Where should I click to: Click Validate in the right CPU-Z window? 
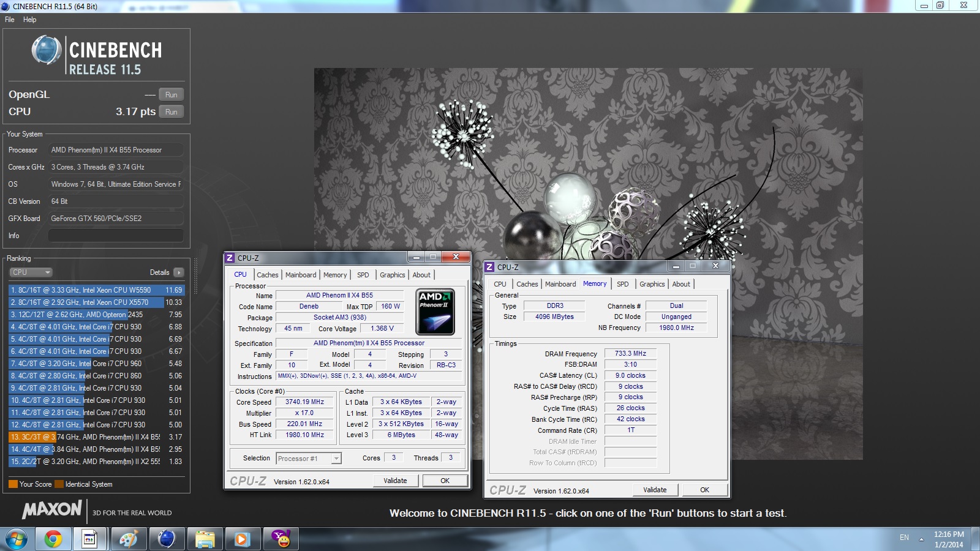point(655,490)
